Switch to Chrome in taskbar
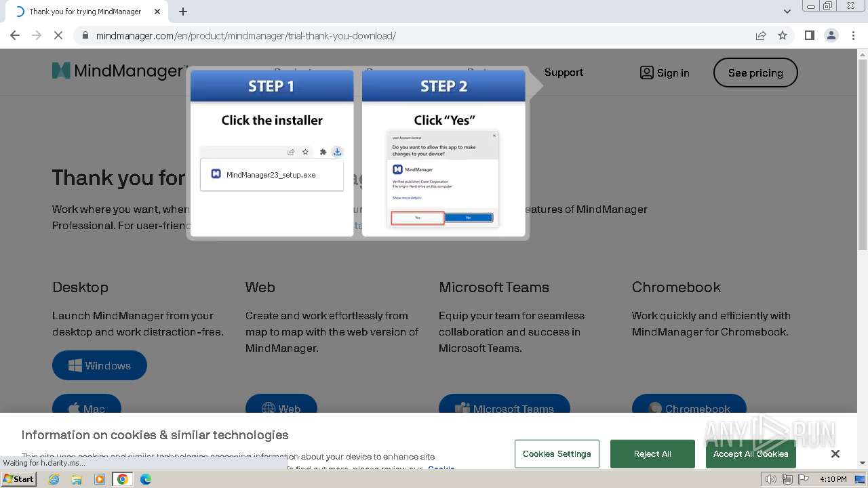Screen dimensions: 868x488 tap(122, 479)
